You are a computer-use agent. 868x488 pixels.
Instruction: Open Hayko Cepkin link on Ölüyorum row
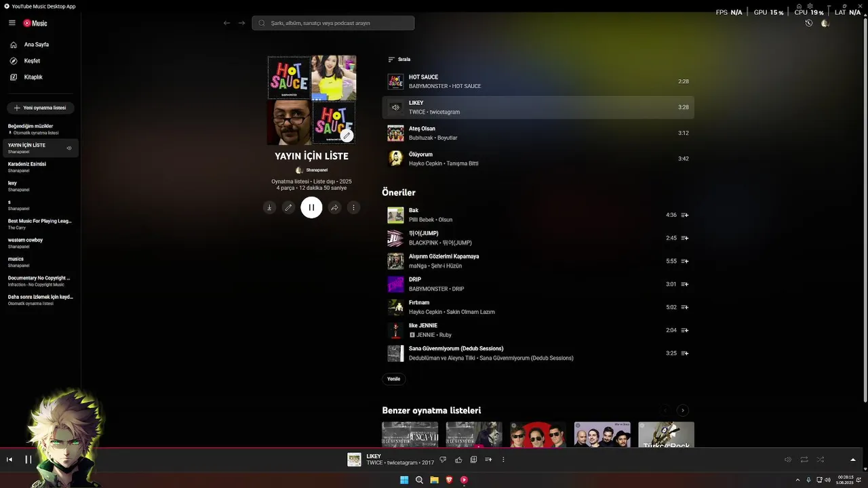(x=425, y=163)
